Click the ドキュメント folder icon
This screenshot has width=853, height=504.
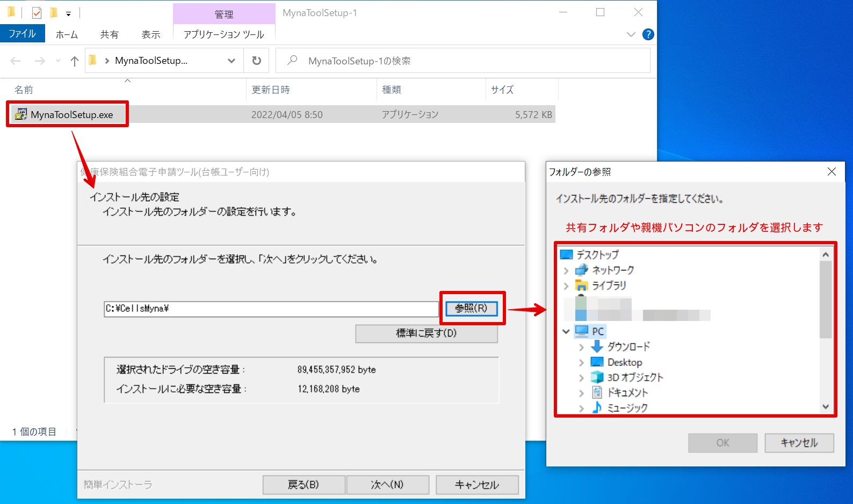tap(597, 392)
